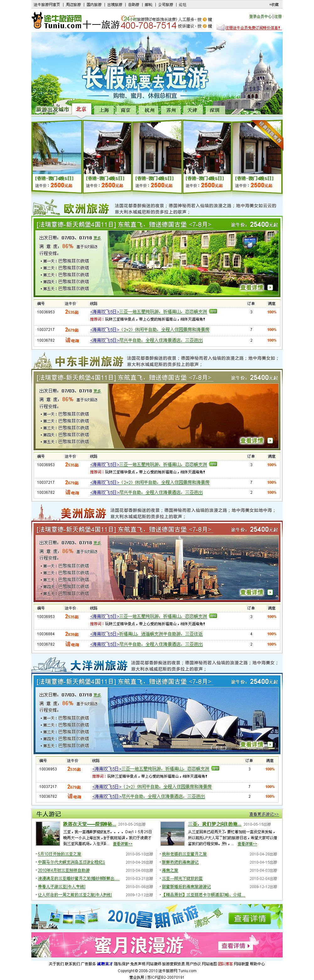Click 查看详情 on 蜜月浪漫游 banner

click(235, 945)
